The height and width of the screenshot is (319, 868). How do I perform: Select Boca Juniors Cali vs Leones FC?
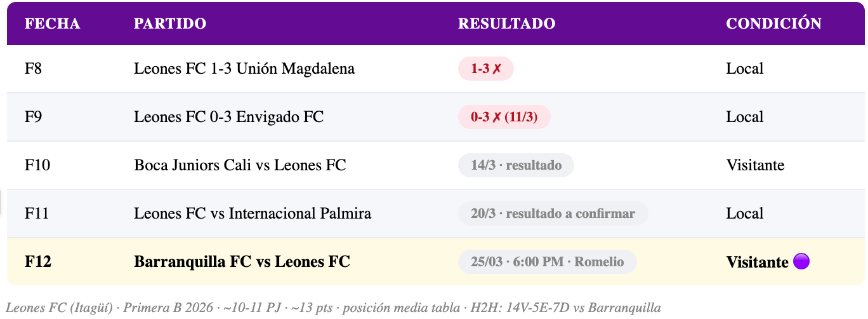pos(240,165)
